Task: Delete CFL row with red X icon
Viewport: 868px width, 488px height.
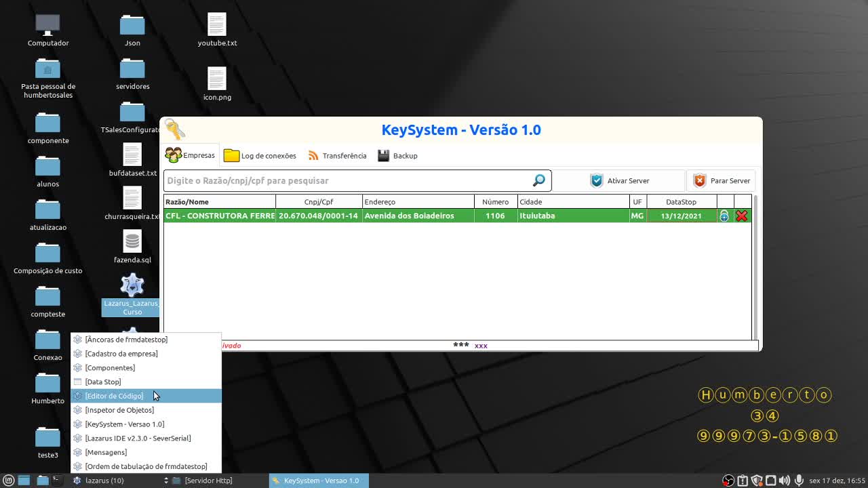Action: [x=742, y=216]
